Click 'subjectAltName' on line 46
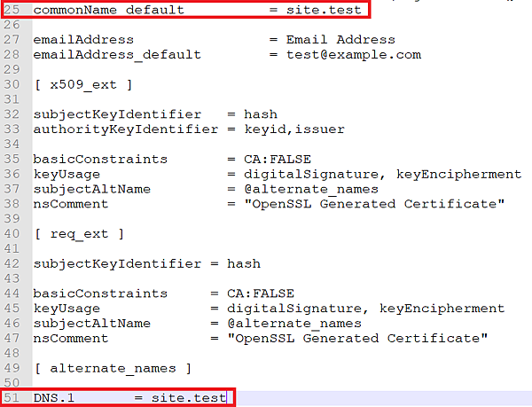 [x=92, y=324]
